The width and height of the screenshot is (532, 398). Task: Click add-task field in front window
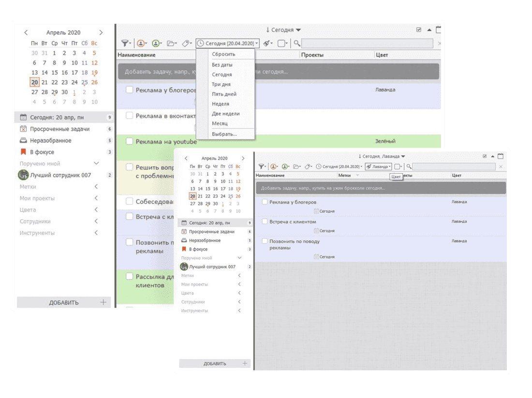point(381,188)
